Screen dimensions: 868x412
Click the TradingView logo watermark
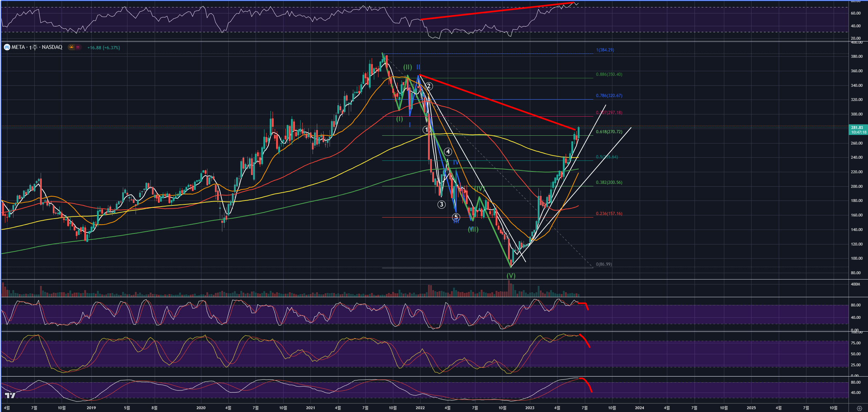point(10,395)
